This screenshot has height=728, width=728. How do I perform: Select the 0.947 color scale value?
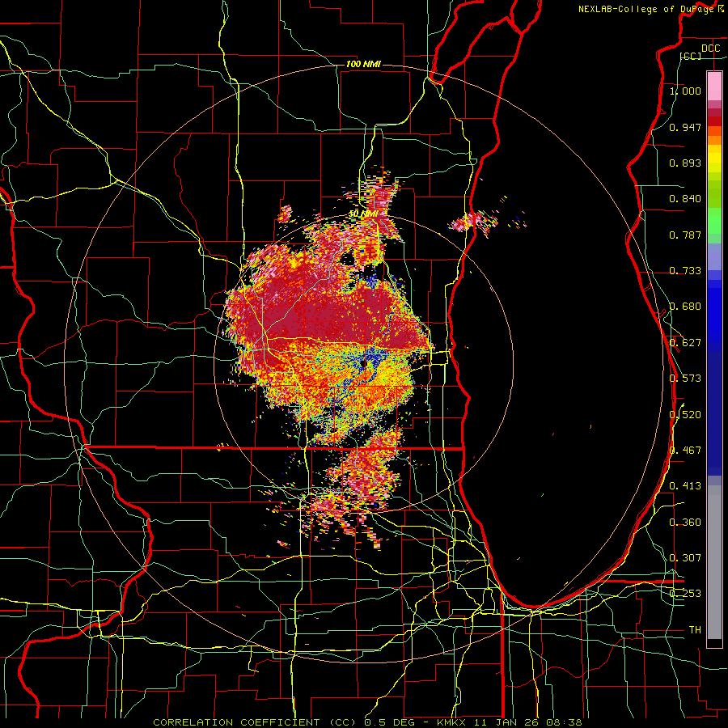click(685, 127)
